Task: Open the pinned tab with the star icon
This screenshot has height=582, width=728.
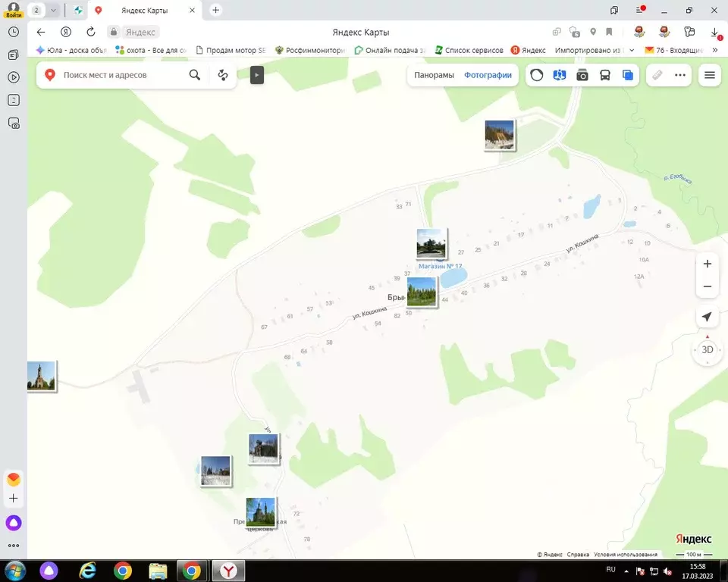Action: pyautogui.click(x=78, y=10)
